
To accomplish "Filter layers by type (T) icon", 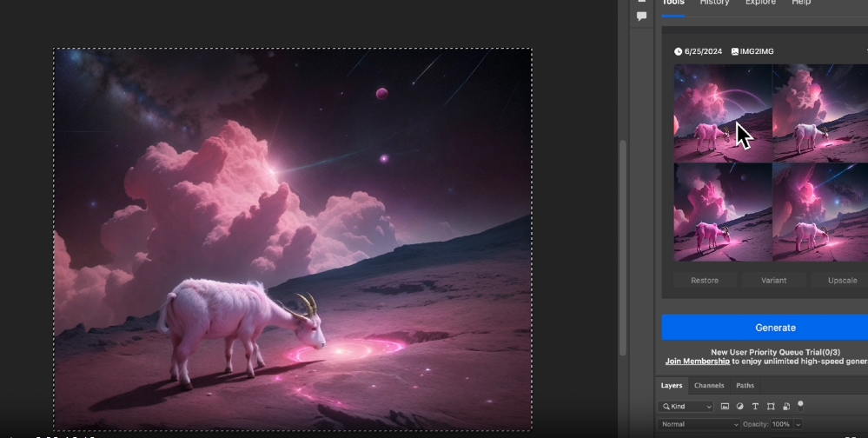I will 755,406.
